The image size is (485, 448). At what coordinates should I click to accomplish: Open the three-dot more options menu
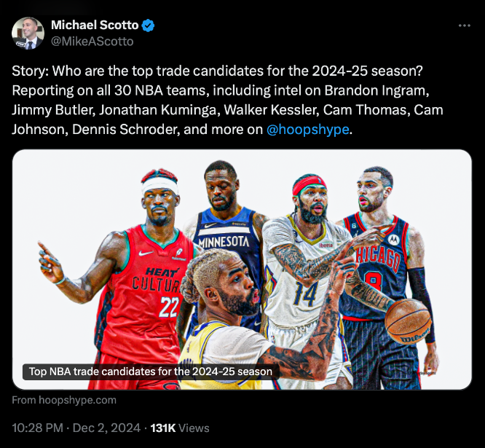pos(465,25)
